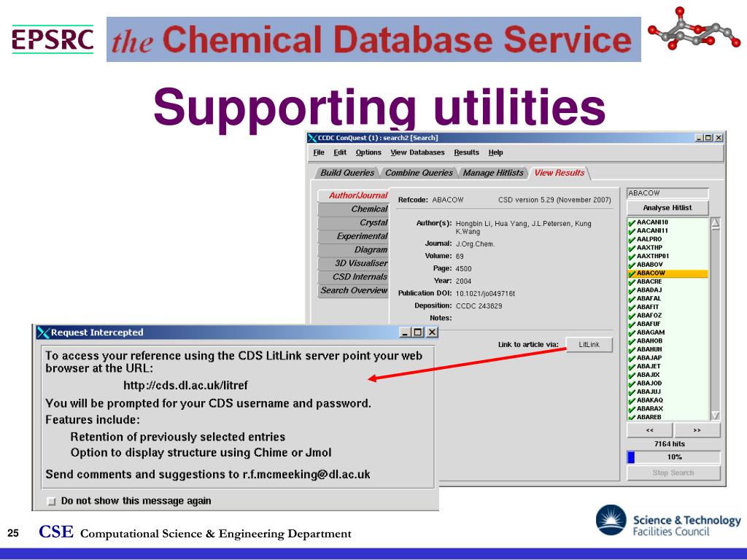Click the Stop Search button
Image resolution: width=747 pixels, height=560 pixels.
click(x=673, y=472)
